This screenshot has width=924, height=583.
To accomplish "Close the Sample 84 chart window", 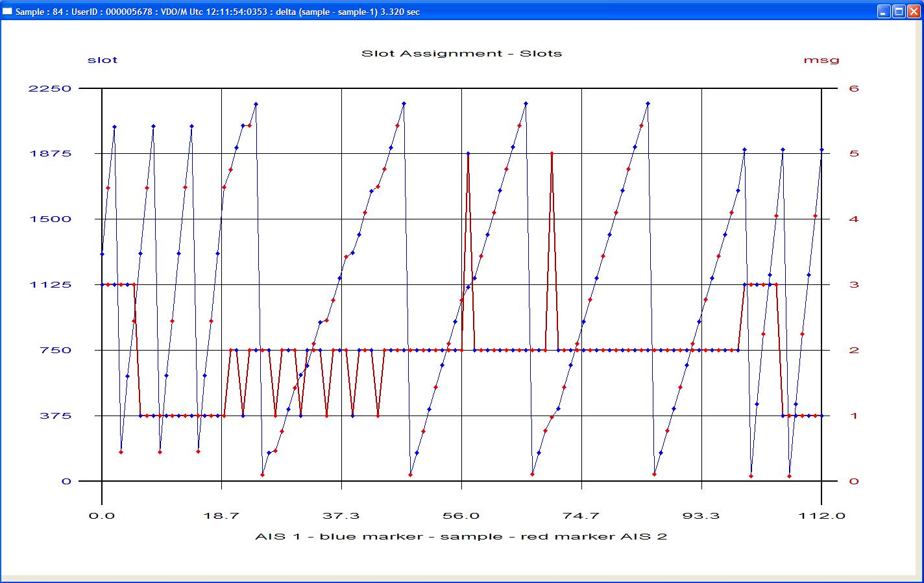I will (914, 12).
